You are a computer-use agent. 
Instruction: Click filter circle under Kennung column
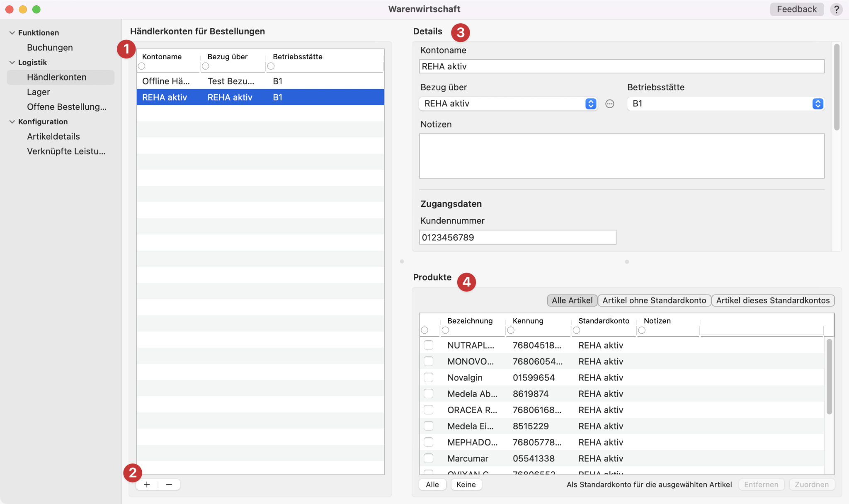(511, 330)
